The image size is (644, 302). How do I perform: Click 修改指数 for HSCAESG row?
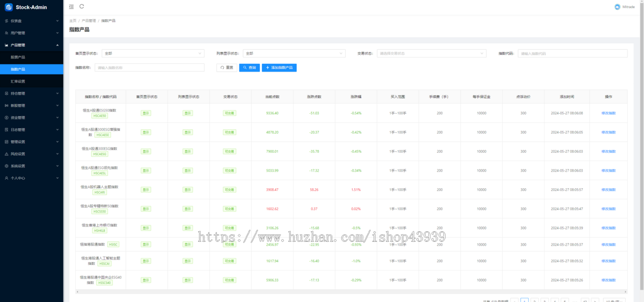click(609, 151)
